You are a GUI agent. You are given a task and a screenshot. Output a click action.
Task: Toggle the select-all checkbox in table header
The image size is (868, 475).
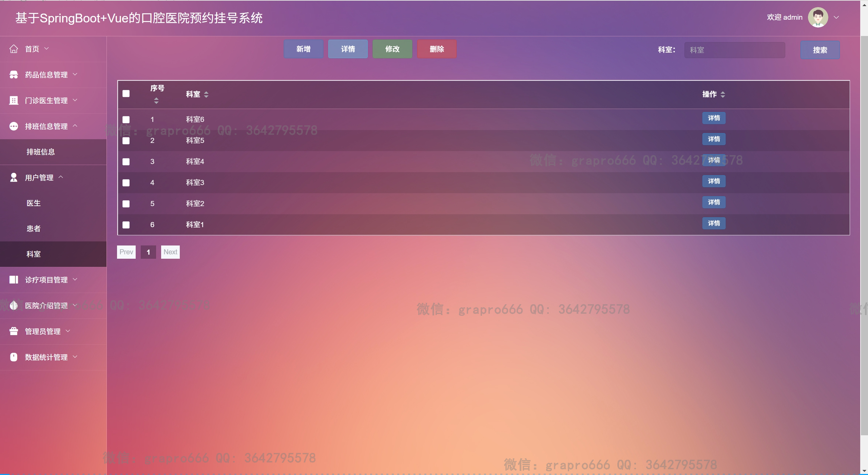pos(126,94)
